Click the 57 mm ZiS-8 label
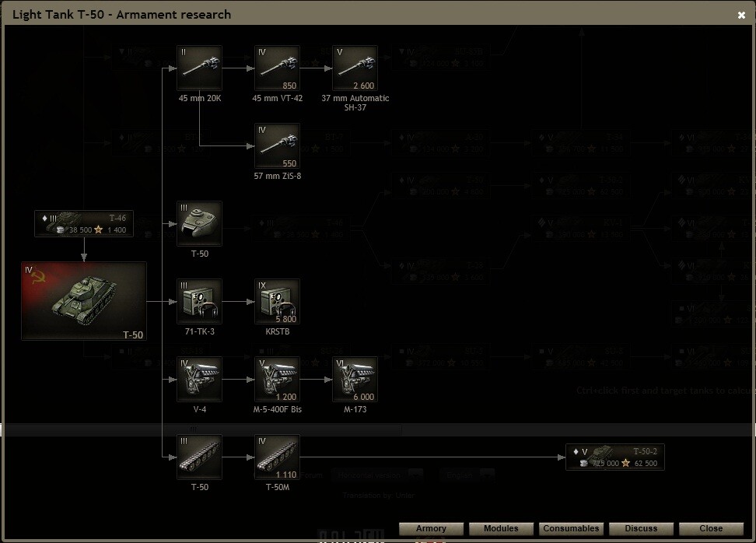Screen dimensions: 756x543 pos(277,176)
